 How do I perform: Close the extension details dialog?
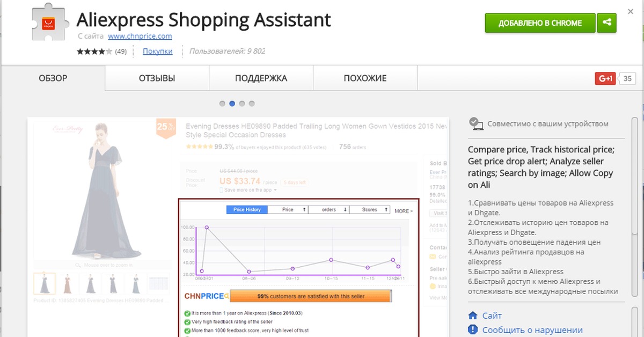click(632, 11)
